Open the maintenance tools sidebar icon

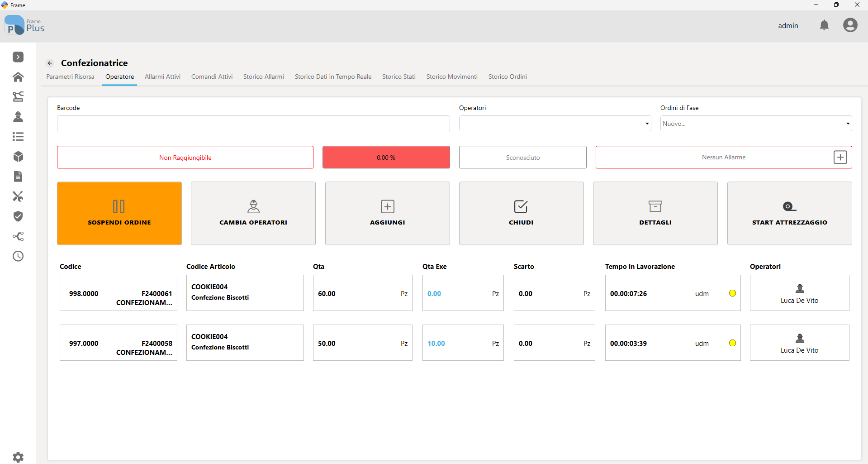point(18,196)
